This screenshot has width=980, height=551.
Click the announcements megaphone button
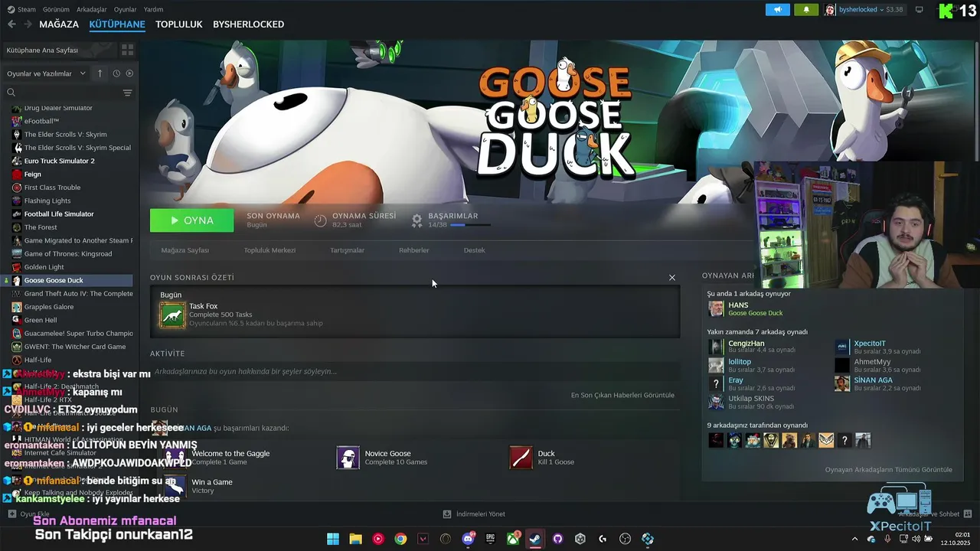pyautogui.click(x=777, y=10)
